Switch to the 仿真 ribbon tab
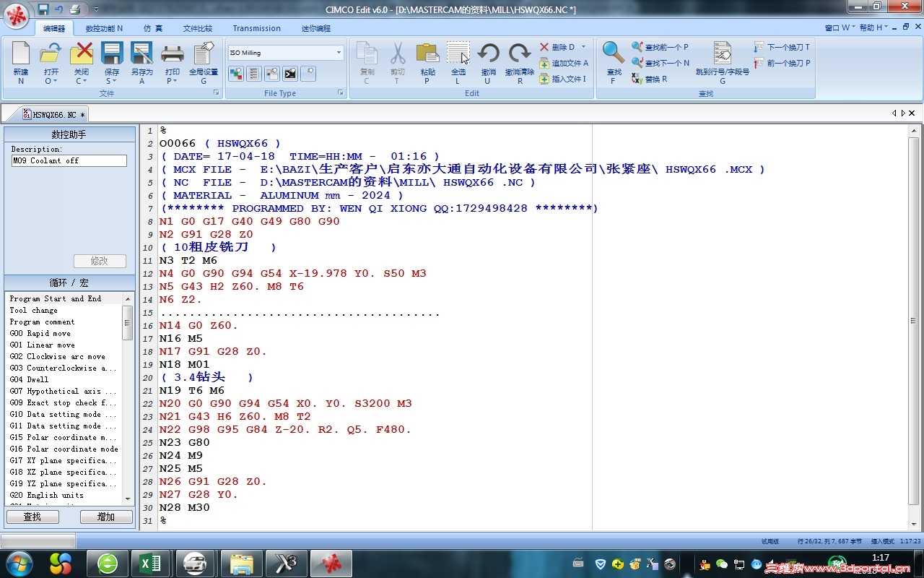The height and width of the screenshot is (578, 924). pyautogui.click(x=152, y=29)
